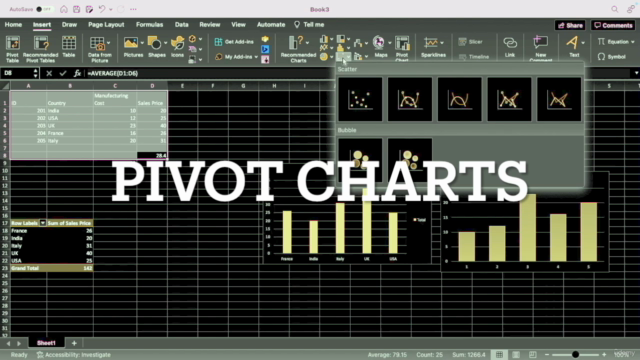Open the Comments pane
Viewport: 640px width, 360px height.
pyautogui.click(x=613, y=25)
